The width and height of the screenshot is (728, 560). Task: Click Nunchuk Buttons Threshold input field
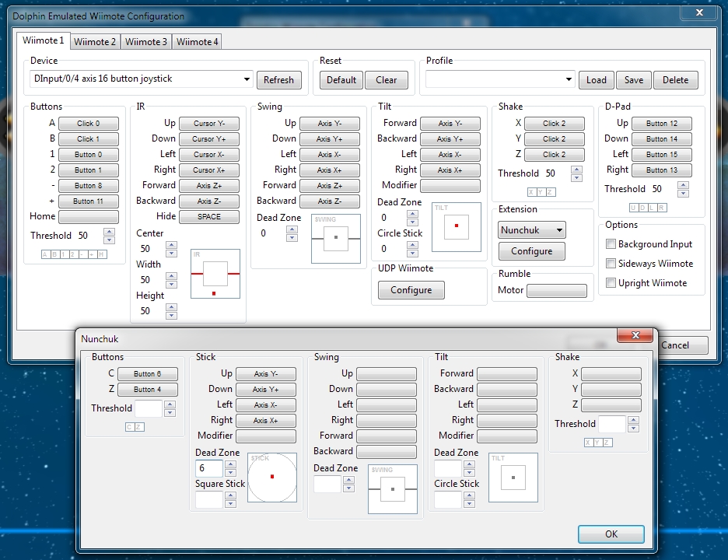coord(149,408)
